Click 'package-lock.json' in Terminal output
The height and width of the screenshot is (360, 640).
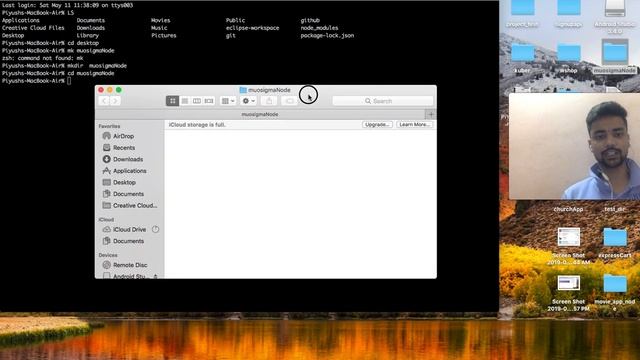point(327,36)
